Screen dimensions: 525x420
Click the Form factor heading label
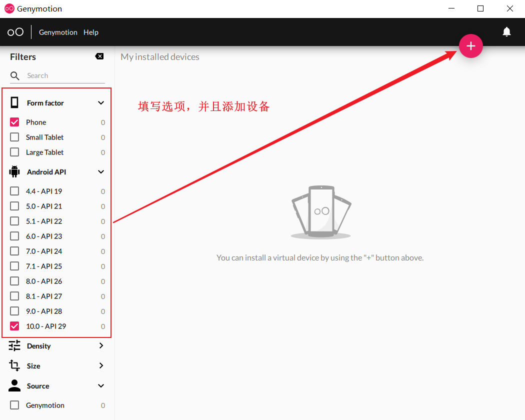tap(45, 103)
